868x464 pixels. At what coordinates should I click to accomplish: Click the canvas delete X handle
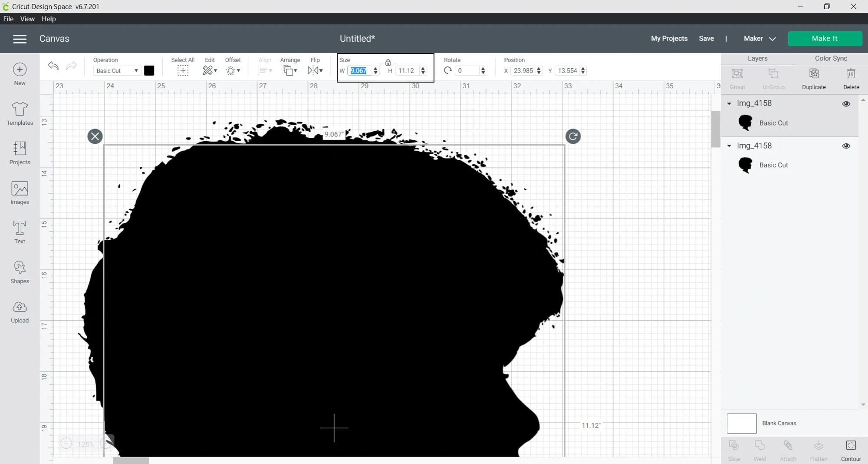coord(95,136)
